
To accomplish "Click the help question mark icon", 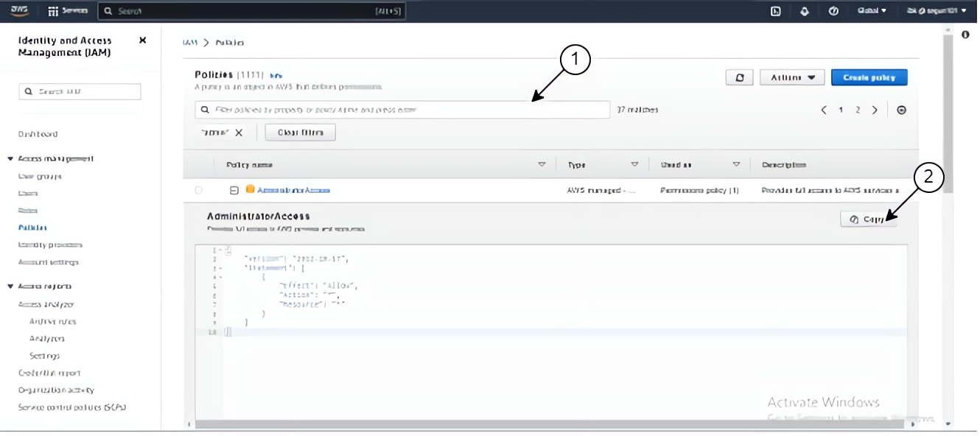I will [833, 11].
